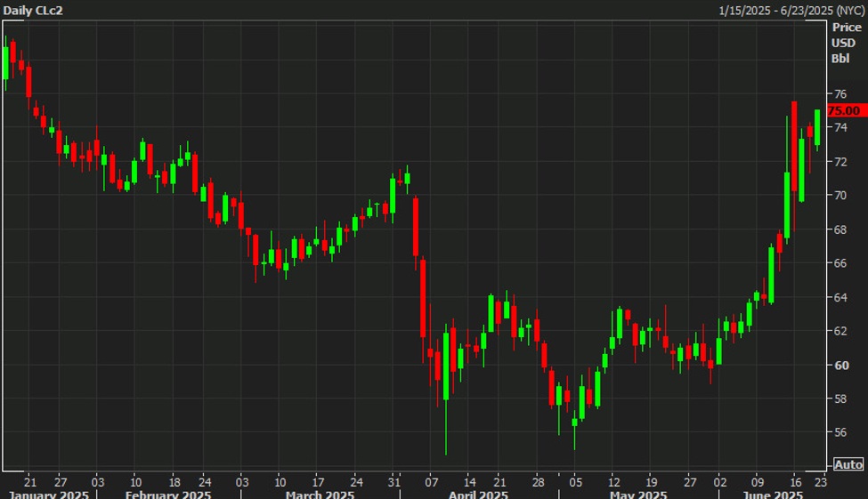
Task: Click the 60 price axis level
Action: 839,365
